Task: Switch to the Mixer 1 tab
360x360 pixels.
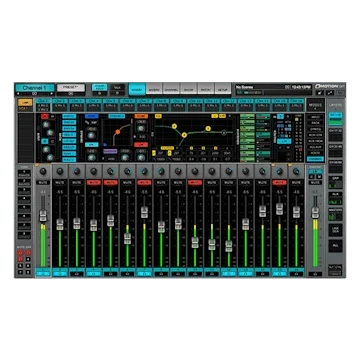Action: 137,90
